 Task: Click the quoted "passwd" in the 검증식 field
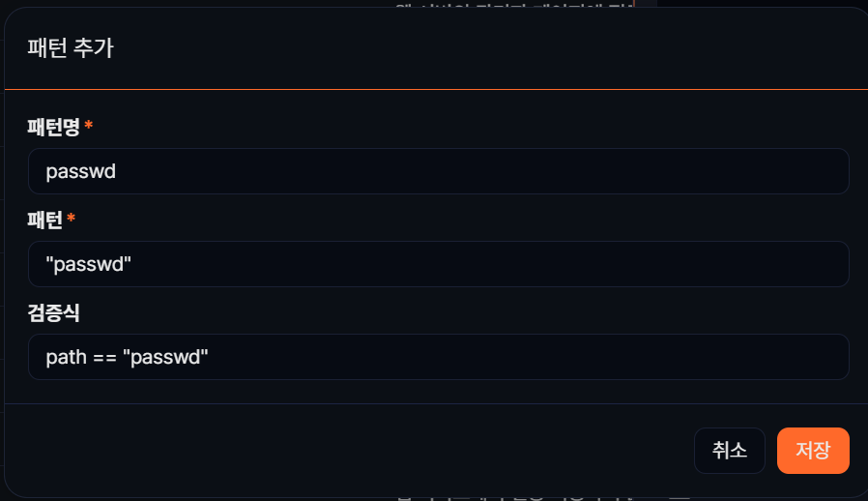[165, 358]
